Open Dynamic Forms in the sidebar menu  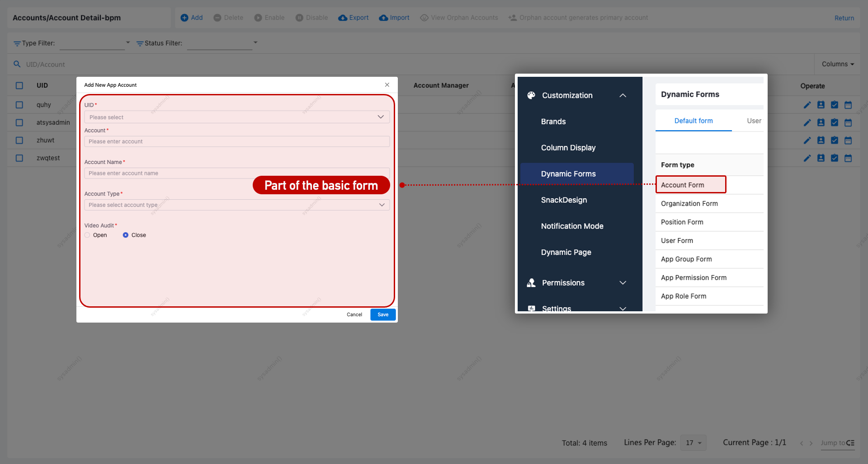[x=568, y=174]
